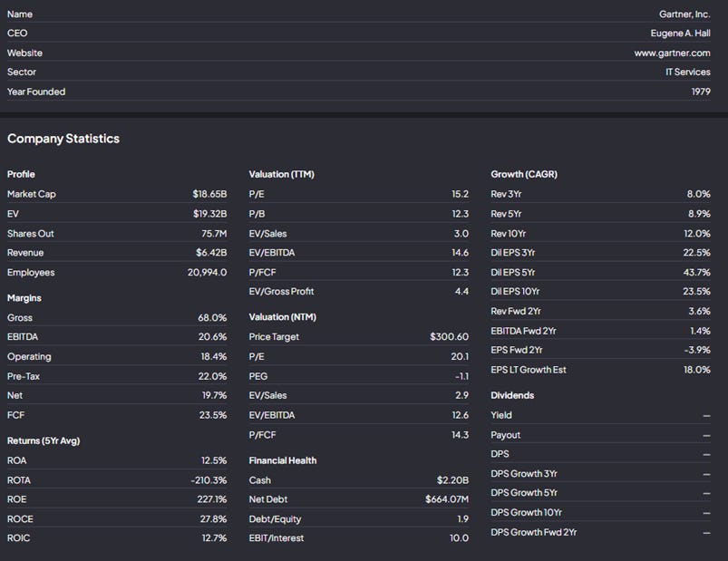Click the company name Gartner, Inc.
The image size is (728, 561).
684,15
